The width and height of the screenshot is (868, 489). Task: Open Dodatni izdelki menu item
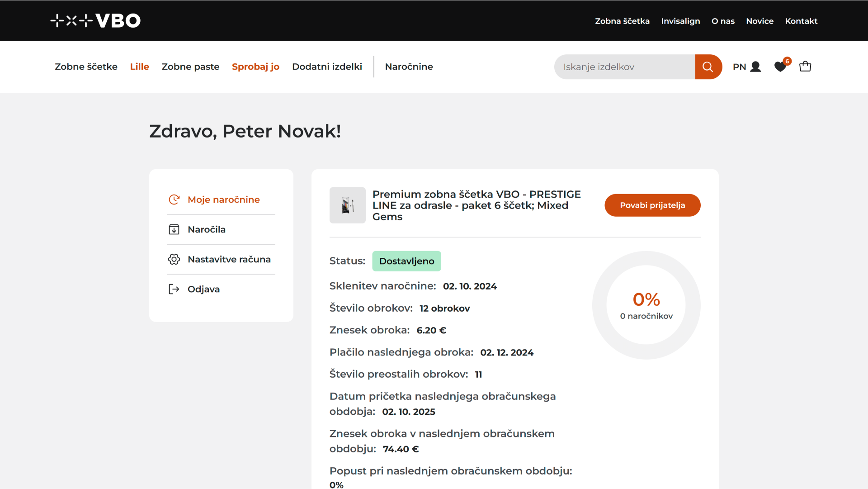point(327,67)
